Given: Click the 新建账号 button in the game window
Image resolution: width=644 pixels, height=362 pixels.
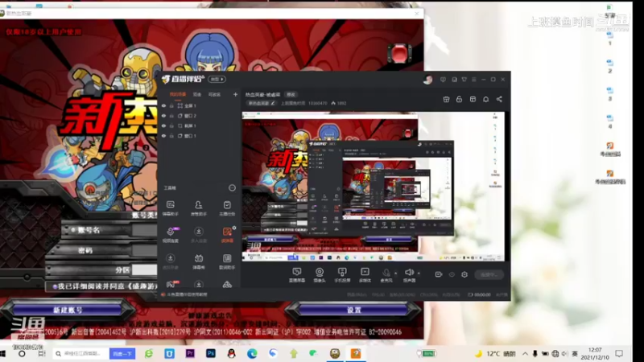Looking at the screenshot, I should 68,310.
